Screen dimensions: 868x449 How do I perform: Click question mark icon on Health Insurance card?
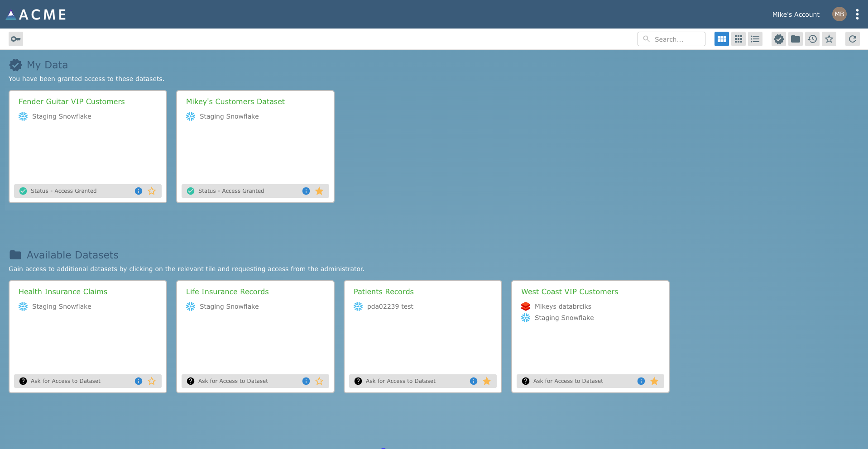(x=23, y=381)
